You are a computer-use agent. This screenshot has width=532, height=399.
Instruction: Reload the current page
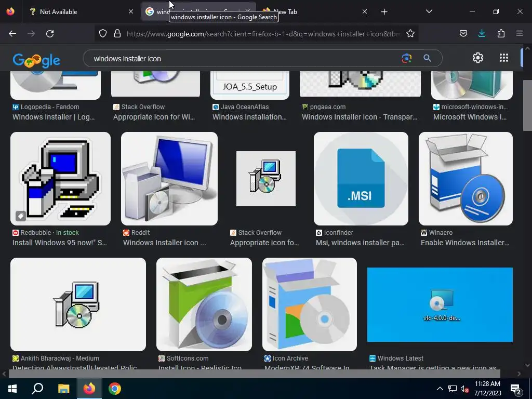tap(50, 34)
